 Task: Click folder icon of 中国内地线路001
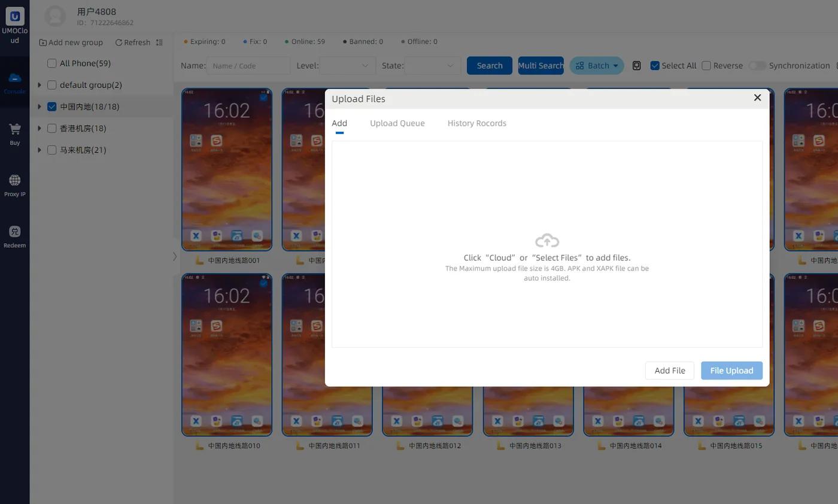pyautogui.click(x=200, y=260)
